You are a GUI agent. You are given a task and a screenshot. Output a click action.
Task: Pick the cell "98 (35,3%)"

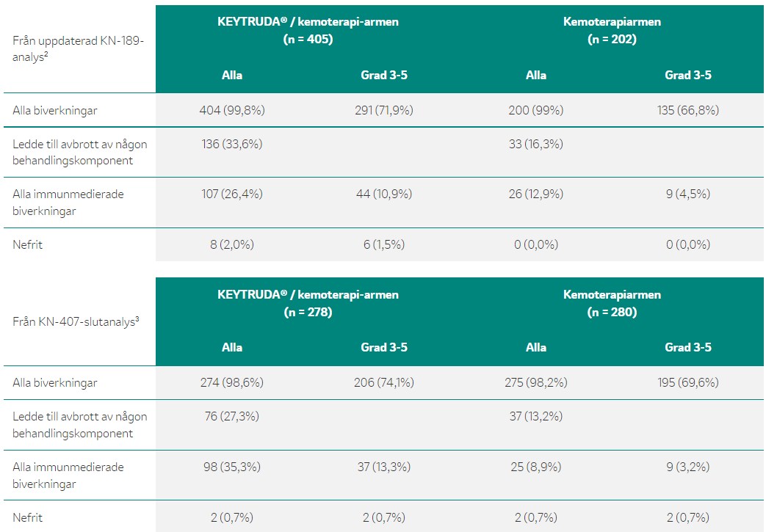[232, 467]
